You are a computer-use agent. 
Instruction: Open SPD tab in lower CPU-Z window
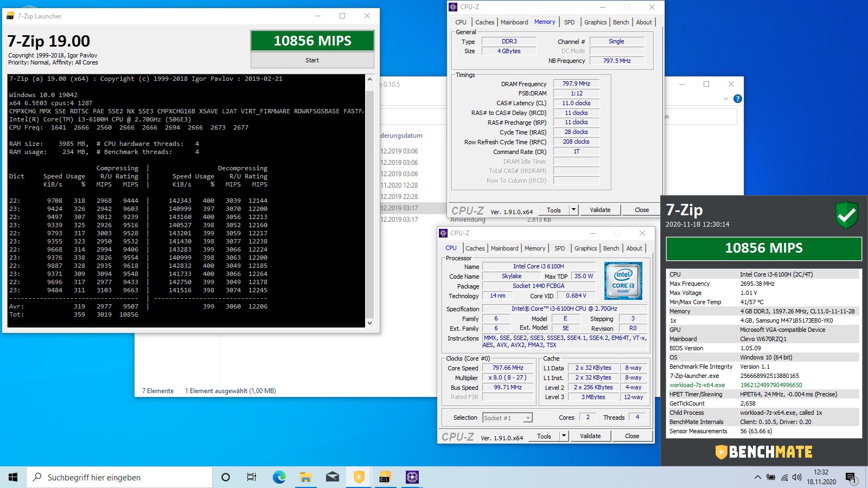pos(559,248)
